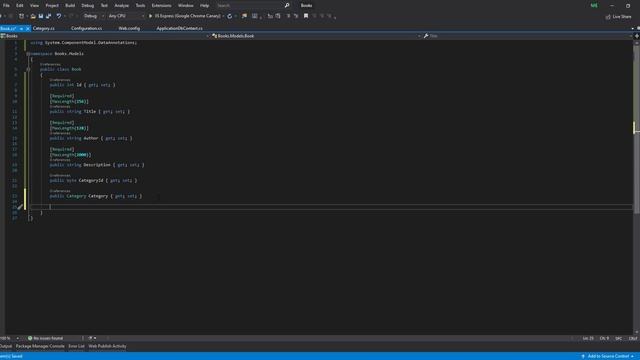Switch to the Category.cs tab
The image size is (640, 360).
click(44, 28)
